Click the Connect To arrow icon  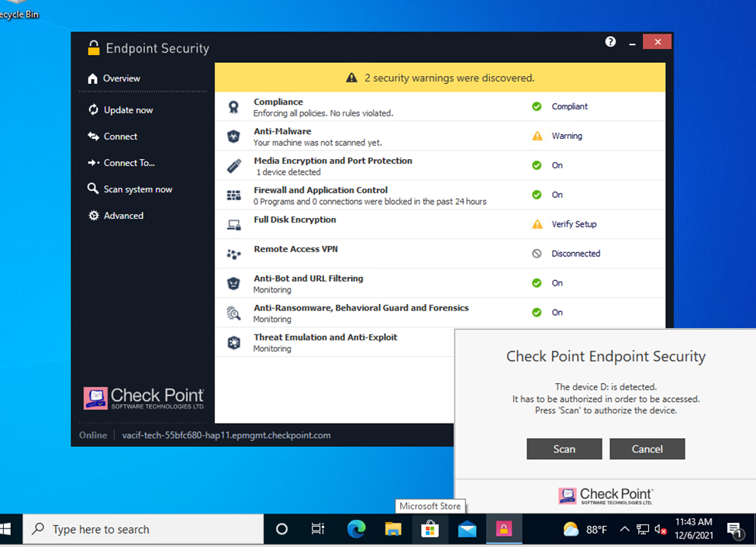(x=93, y=163)
